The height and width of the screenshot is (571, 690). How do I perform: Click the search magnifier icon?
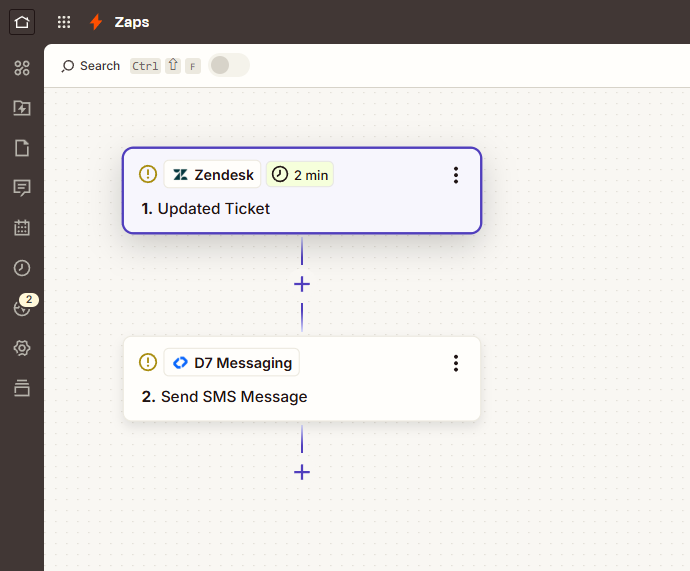[x=68, y=66]
